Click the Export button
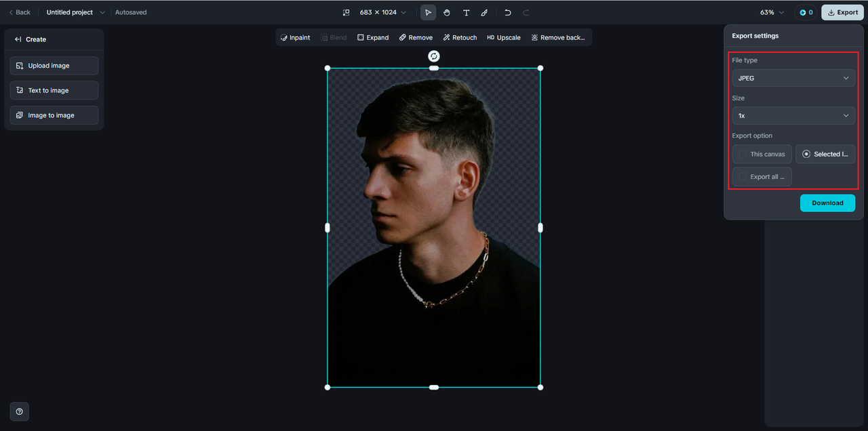Screen dimensions: 868x431 [x=842, y=12]
